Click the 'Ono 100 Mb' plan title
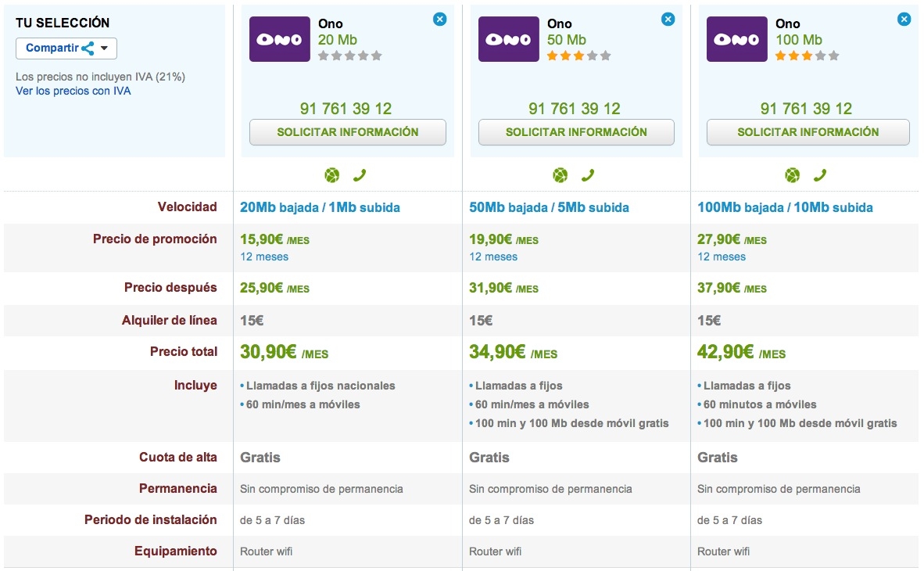This screenshot has height=571, width=924. click(x=798, y=32)
